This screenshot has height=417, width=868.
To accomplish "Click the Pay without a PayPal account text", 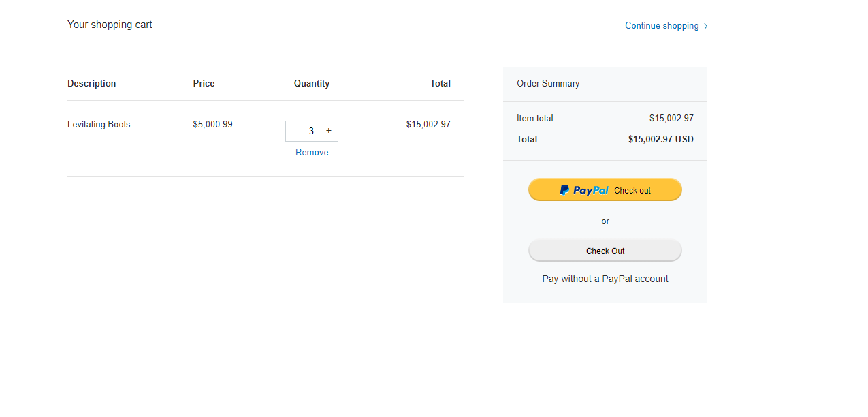I will pyautogui.click(x=605, y=279).
